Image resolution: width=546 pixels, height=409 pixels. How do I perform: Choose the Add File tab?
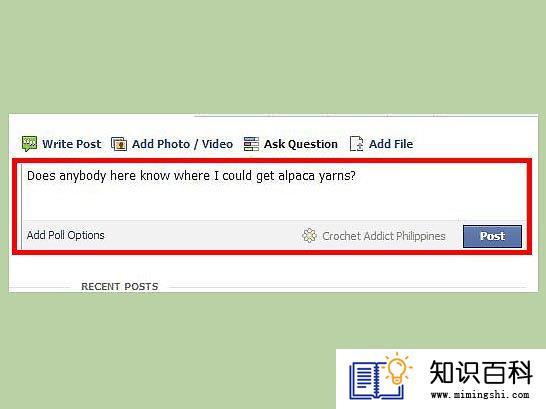391,144
